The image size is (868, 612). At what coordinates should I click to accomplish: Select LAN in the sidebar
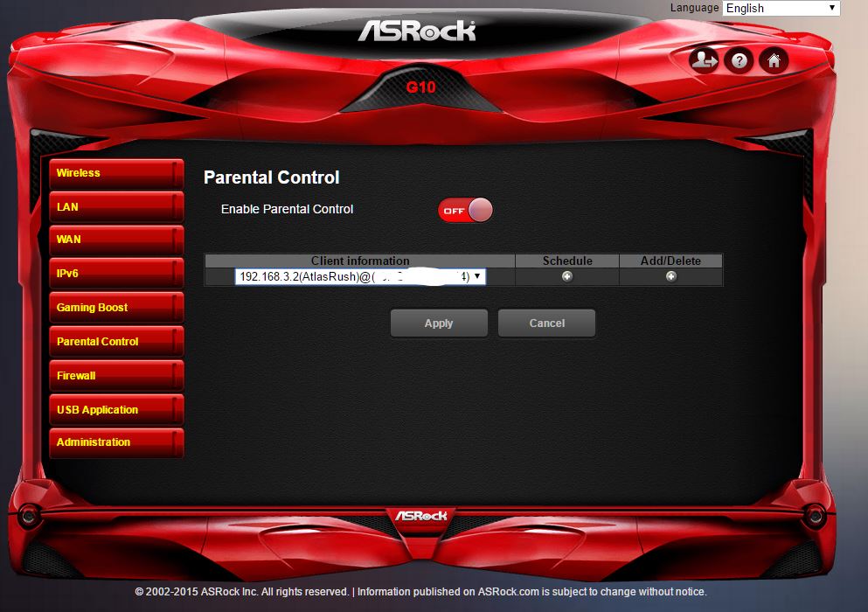[x=115, y=207]
